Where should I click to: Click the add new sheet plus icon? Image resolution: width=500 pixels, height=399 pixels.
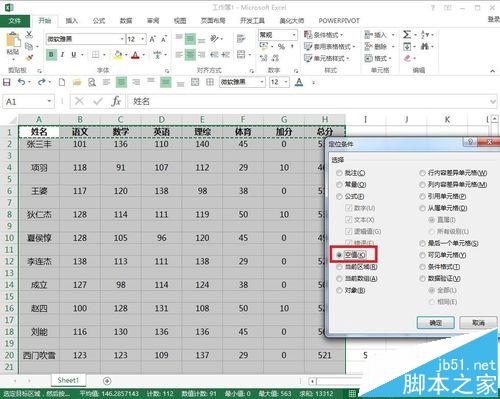point(107,381)
